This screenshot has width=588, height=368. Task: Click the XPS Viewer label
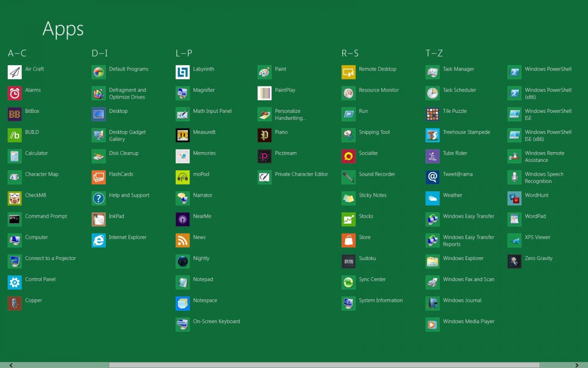(x=538, y=237)
